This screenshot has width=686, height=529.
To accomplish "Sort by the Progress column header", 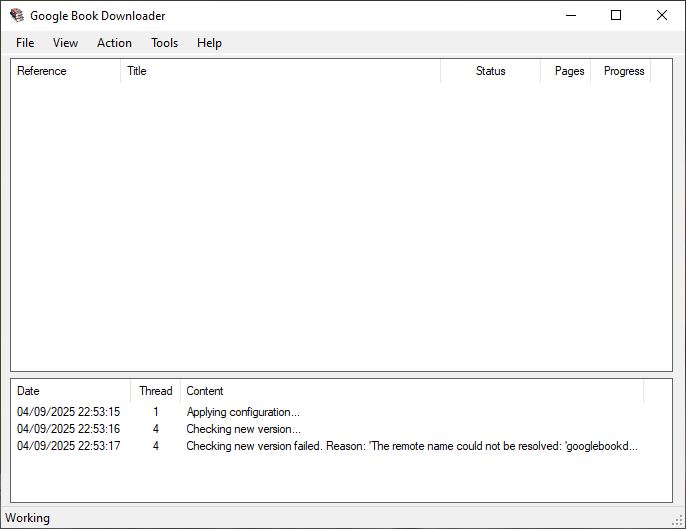I will pos(621,71).
